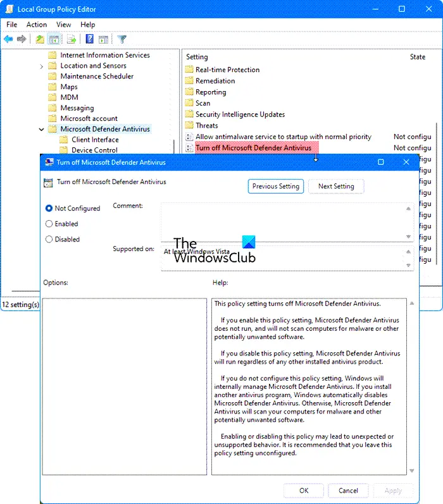This screenshot has width=443, height=504.
Task: Click the Help pane scroll down arrow
Action: pyautogui.click(x=412, y=471)
